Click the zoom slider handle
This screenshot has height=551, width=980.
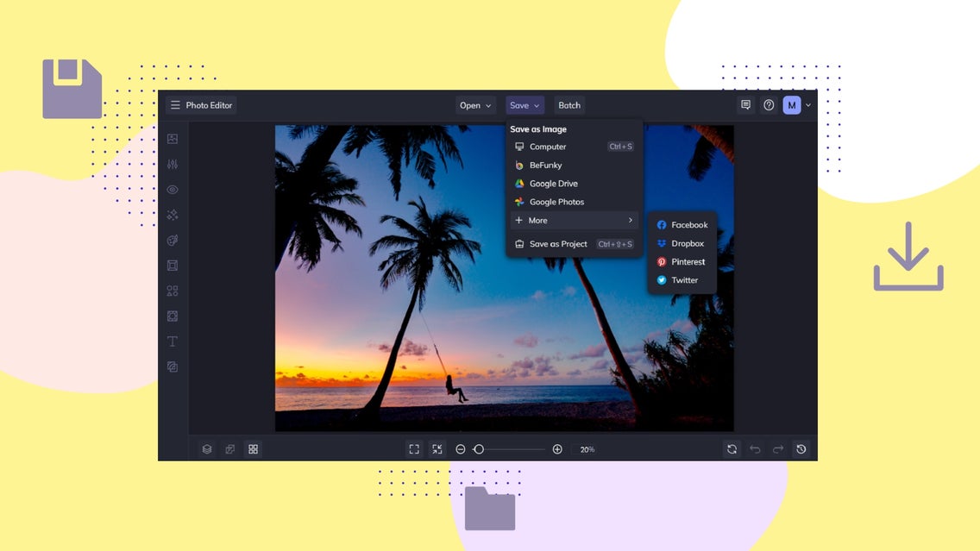(479, 449)
